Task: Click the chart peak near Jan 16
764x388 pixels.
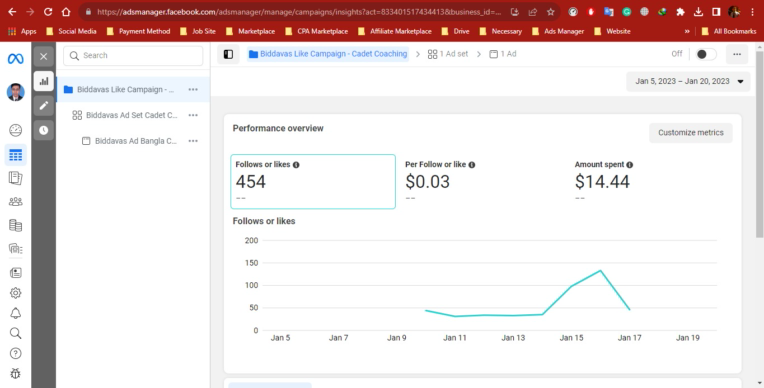Action: pos(600,271)
